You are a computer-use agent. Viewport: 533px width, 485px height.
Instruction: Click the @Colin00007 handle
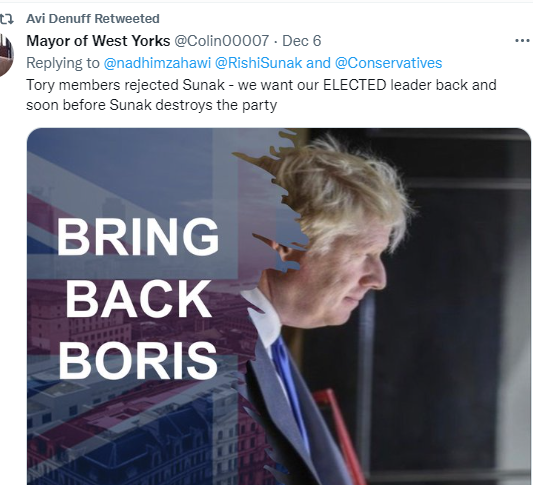[222, 41]
